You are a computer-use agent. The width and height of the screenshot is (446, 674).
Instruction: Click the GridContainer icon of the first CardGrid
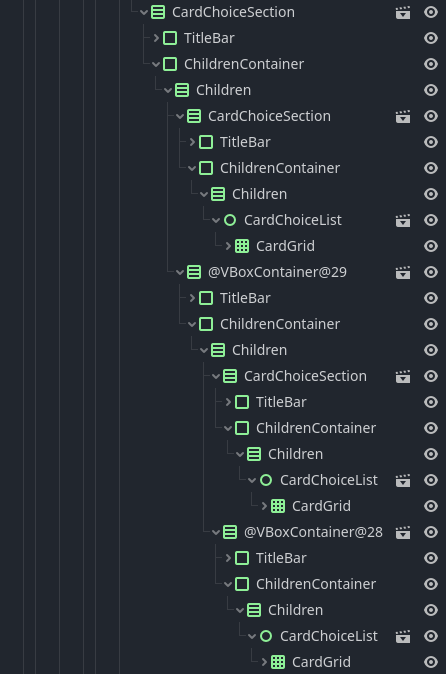242,246
